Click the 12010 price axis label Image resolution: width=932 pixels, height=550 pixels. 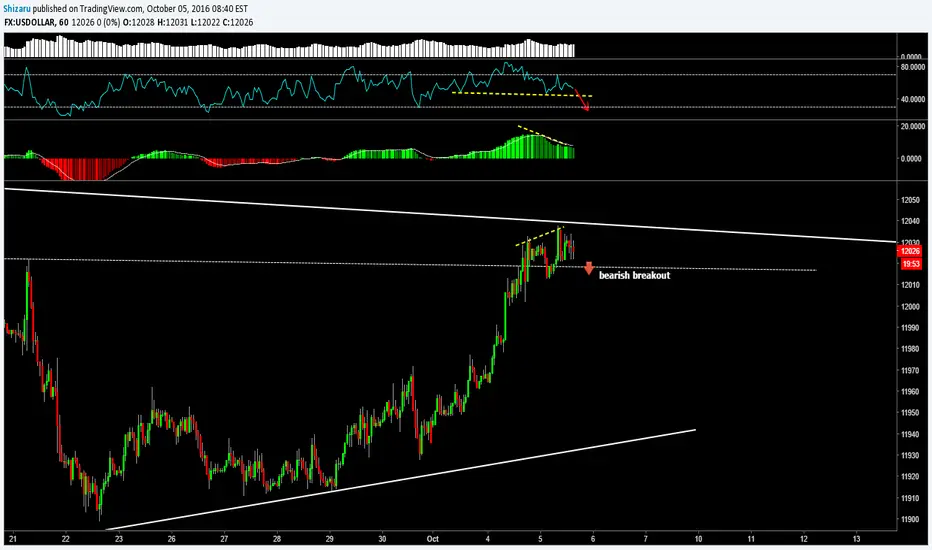(x=911, y=285)
